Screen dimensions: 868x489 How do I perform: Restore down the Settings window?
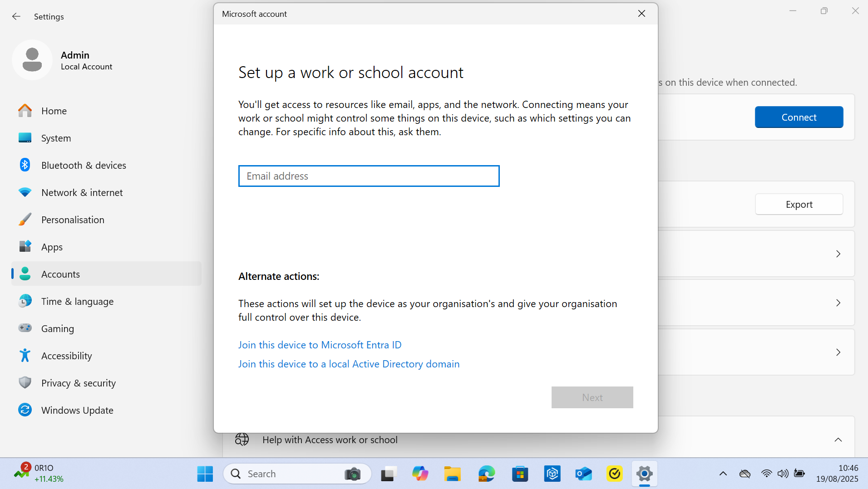click(x=824, y=11)
